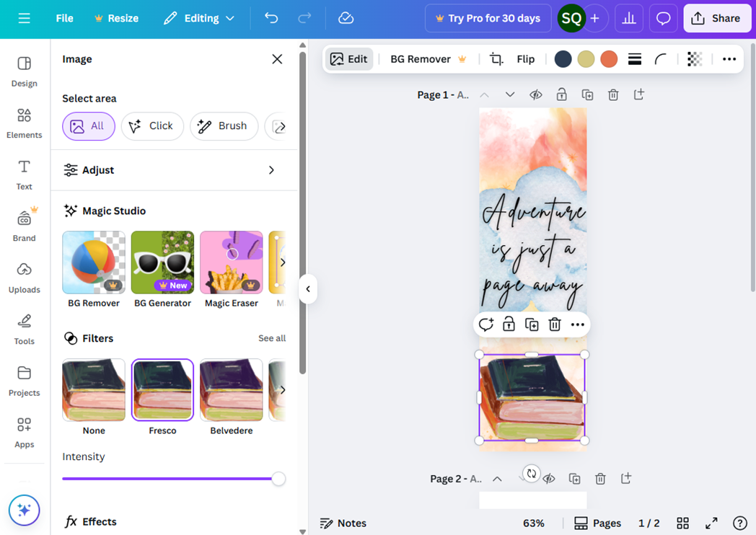Apply the Fresco filter thumbnail
The height and width of the screenshot is (535, 756).
point(162,389)
